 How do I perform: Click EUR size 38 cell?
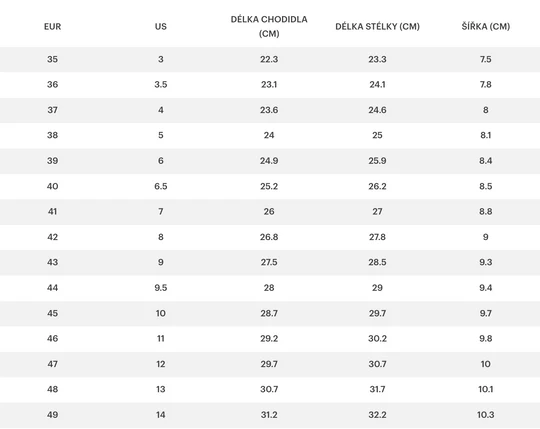tap(52, 135)
